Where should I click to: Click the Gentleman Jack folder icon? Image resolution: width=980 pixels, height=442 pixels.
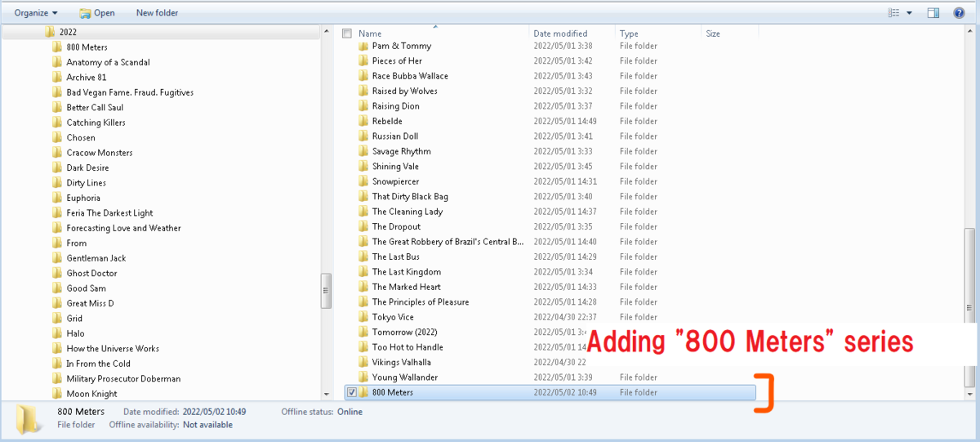(x=57, y=258)
